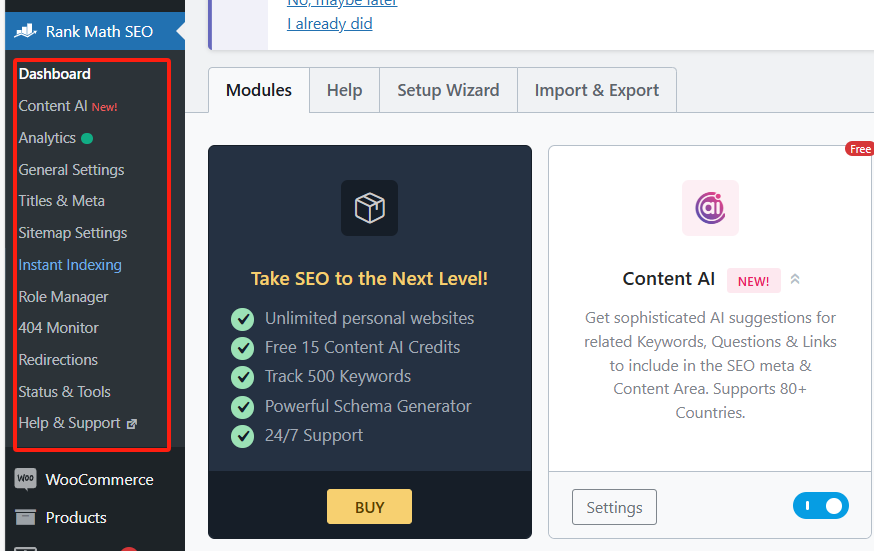This screenshot has height=551, width=874.
Task: Disable the Content AI module toggle
Action: (820, 506)
